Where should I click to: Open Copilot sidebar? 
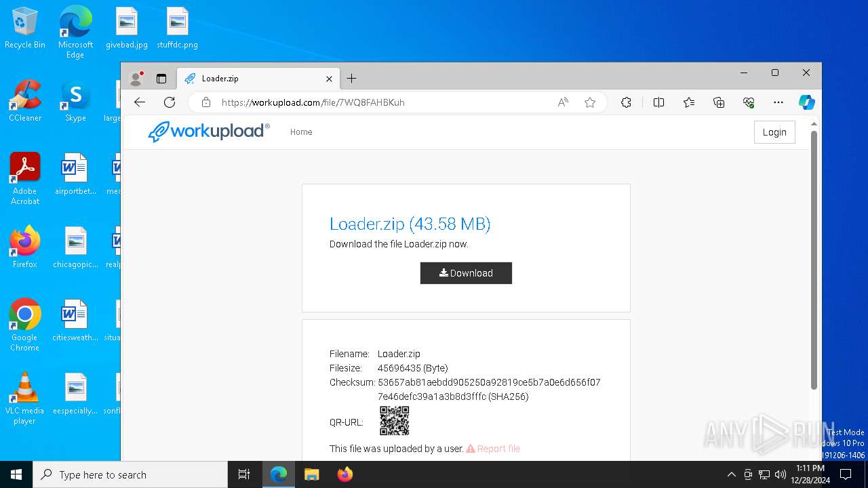click(806, 102)
